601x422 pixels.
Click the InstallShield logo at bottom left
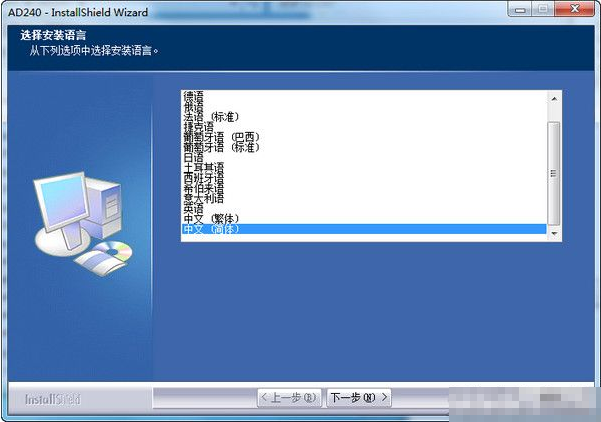point(54,398)
